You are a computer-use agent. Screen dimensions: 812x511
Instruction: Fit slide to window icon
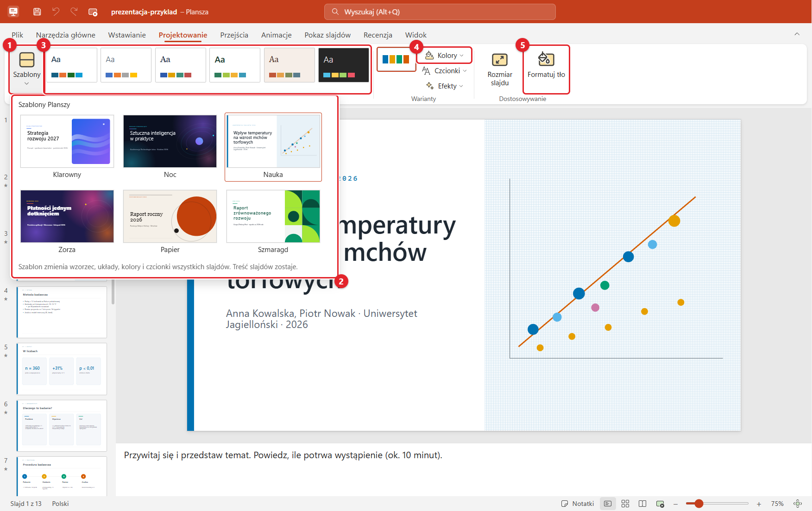[x=798, y=504]
